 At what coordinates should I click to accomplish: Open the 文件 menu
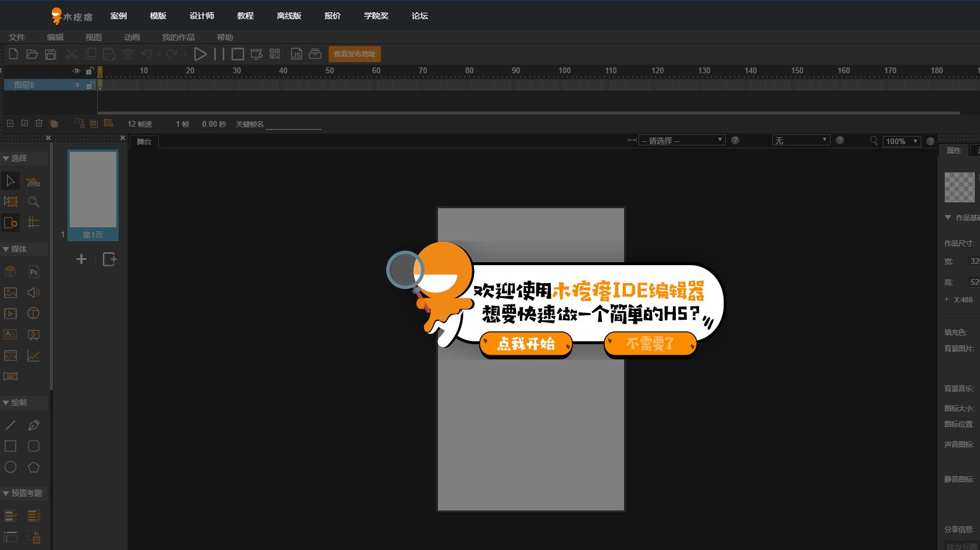point(17,37)
